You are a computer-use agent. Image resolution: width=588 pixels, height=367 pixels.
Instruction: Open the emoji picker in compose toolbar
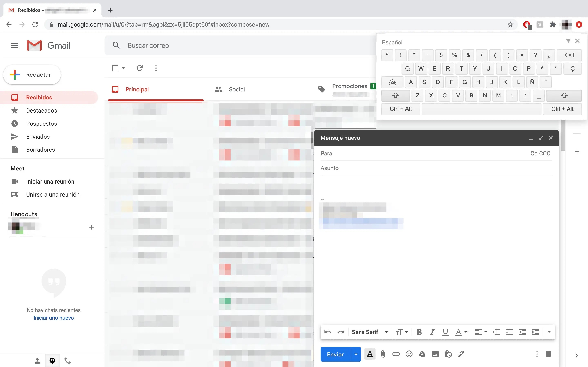click(x=409, y=354)
